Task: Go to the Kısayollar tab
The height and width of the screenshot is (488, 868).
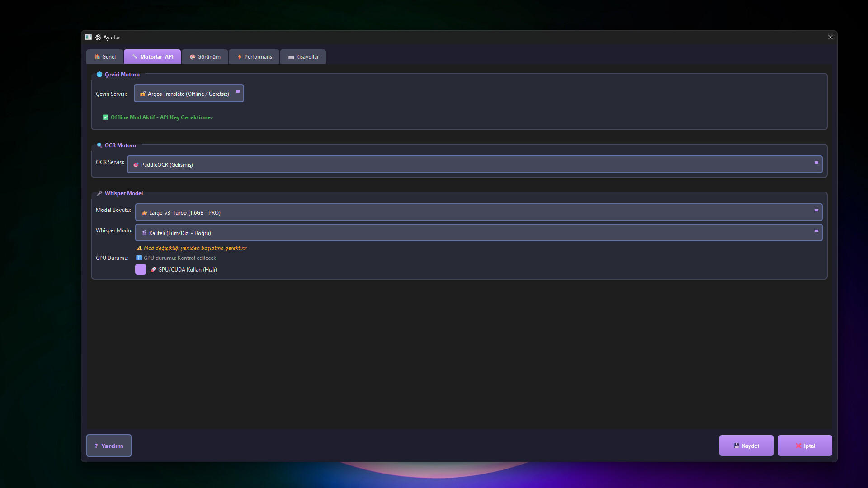Action: coord(303,57)
